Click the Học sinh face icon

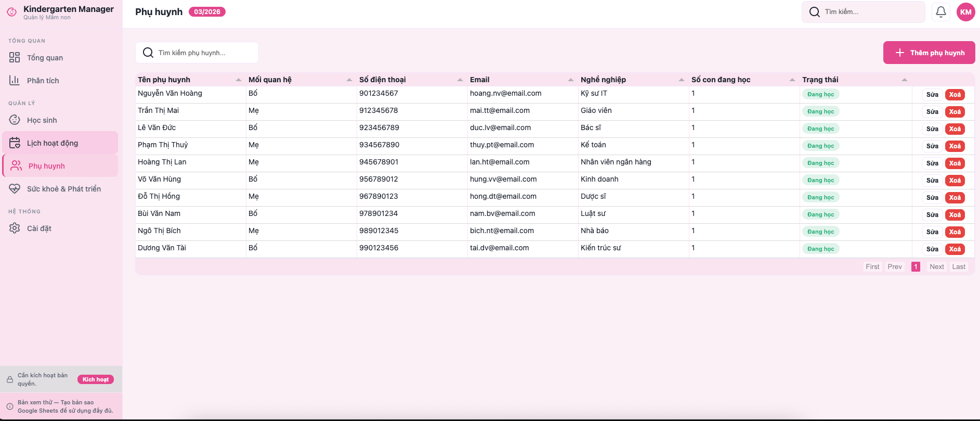coord(15,120)
